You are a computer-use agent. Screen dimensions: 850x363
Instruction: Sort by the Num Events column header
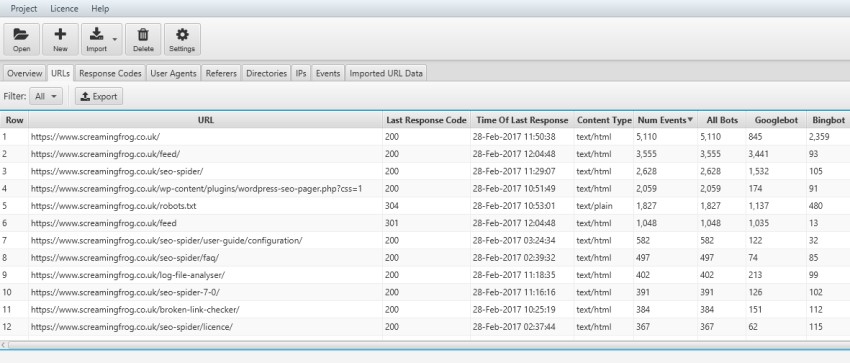pyautogui.click(x=665, y=120)
